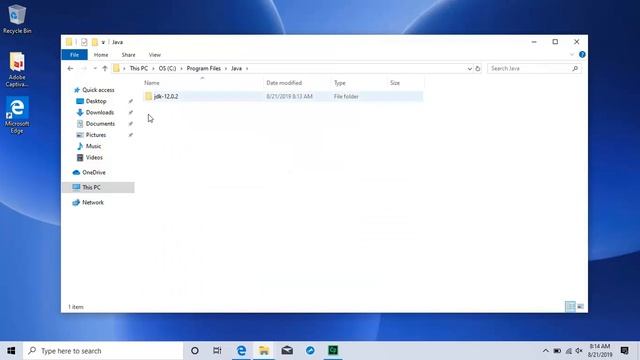
Task: Click the battery tray icon
Action: (557, 351)
